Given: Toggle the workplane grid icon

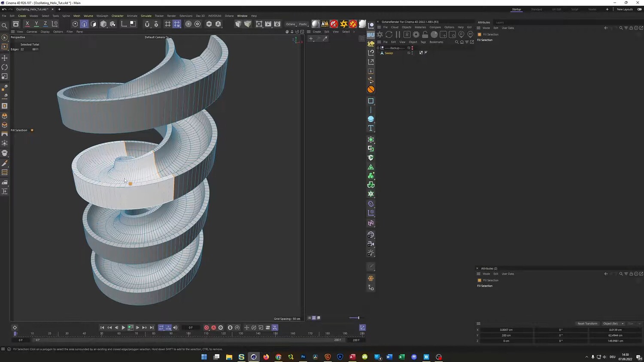Looking at the screenshot, I should click(x=168, y=24).
